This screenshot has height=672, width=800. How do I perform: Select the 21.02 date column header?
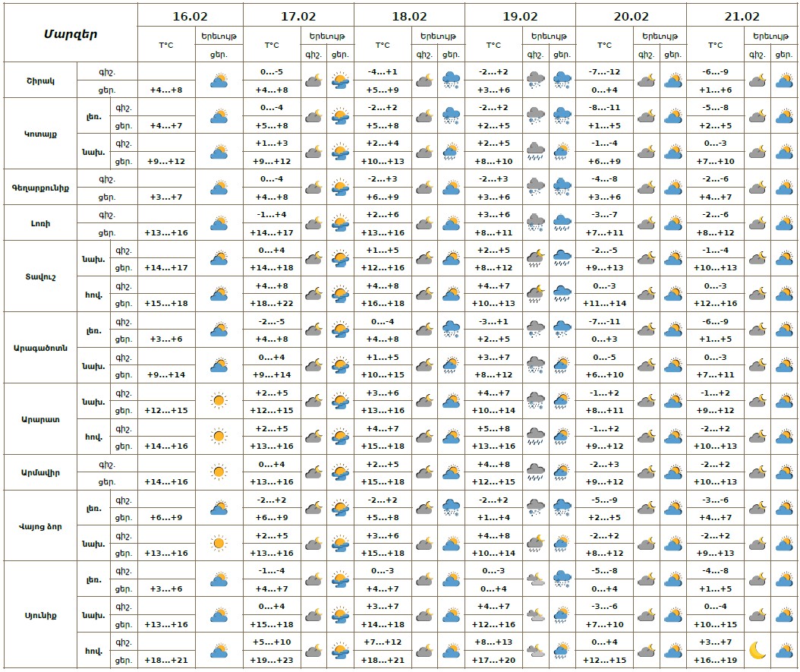click(x=742, y=16)
